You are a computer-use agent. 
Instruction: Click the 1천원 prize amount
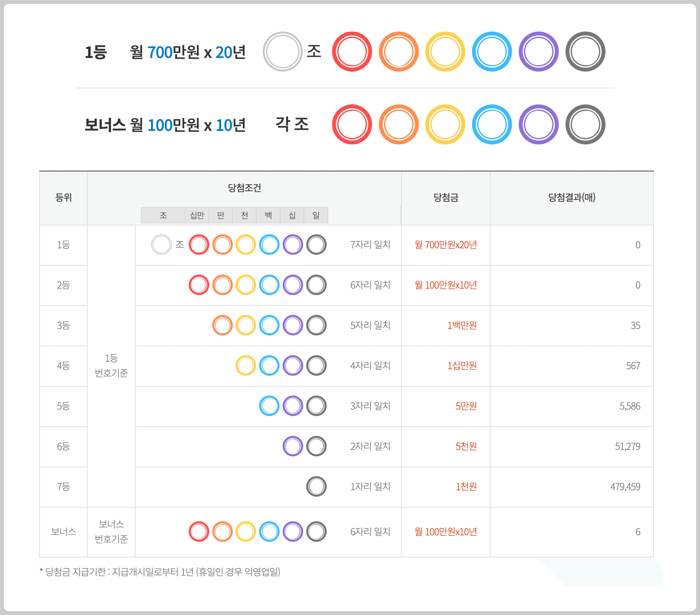(466, 487)
